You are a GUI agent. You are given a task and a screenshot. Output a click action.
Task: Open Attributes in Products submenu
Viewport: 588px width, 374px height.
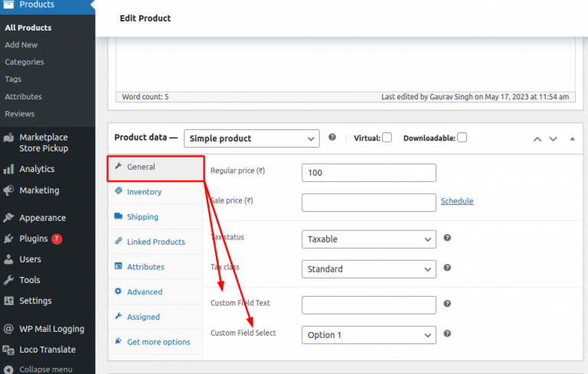23,96
